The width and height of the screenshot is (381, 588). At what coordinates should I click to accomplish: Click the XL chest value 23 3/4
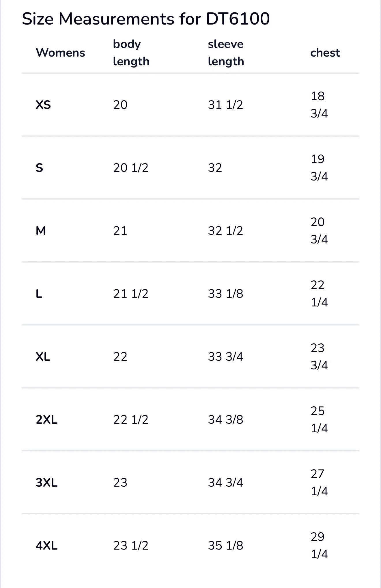coord(319,357)
